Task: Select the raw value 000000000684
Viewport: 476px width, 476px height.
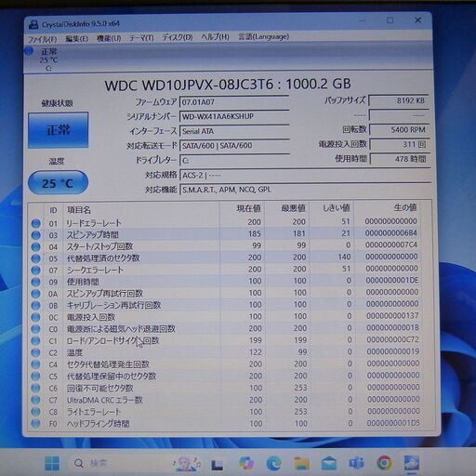Action: coord(391,232)
